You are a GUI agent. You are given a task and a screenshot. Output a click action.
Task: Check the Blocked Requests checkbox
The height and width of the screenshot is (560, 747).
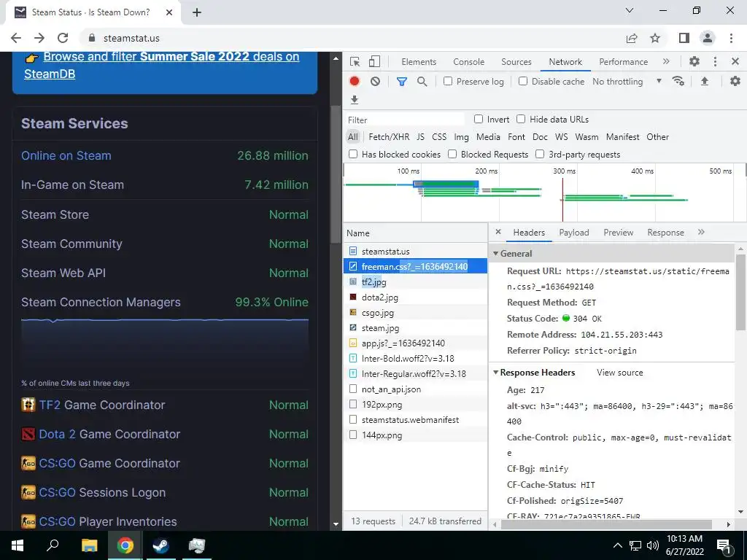coord(452,154)
